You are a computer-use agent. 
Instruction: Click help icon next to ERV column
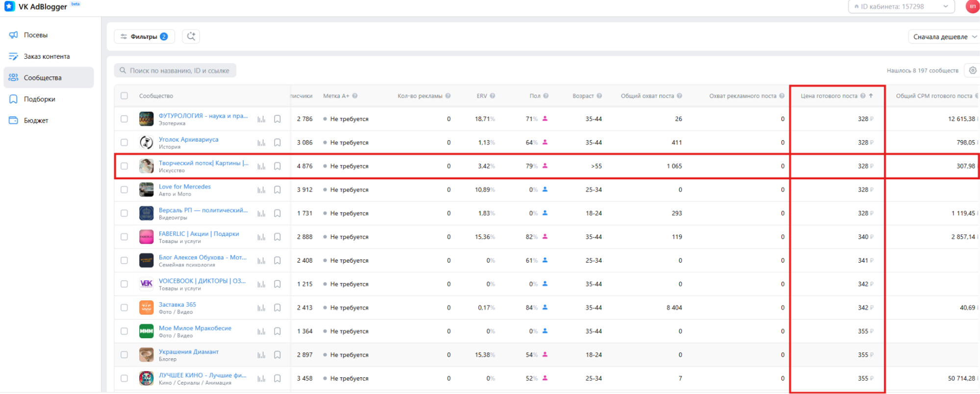[x=492, y=96]
